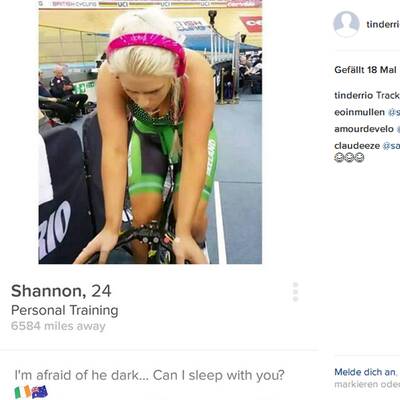Click the name 'Shannon, 24'
400x400 pixels.
(61, 291)
